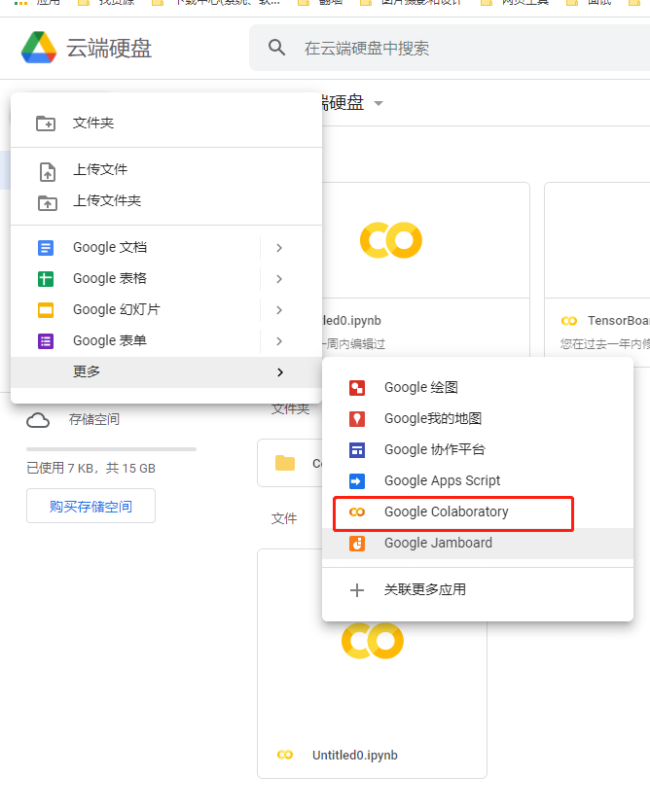
Task: Click the storage usage progress bar
Action: [112, 449]
